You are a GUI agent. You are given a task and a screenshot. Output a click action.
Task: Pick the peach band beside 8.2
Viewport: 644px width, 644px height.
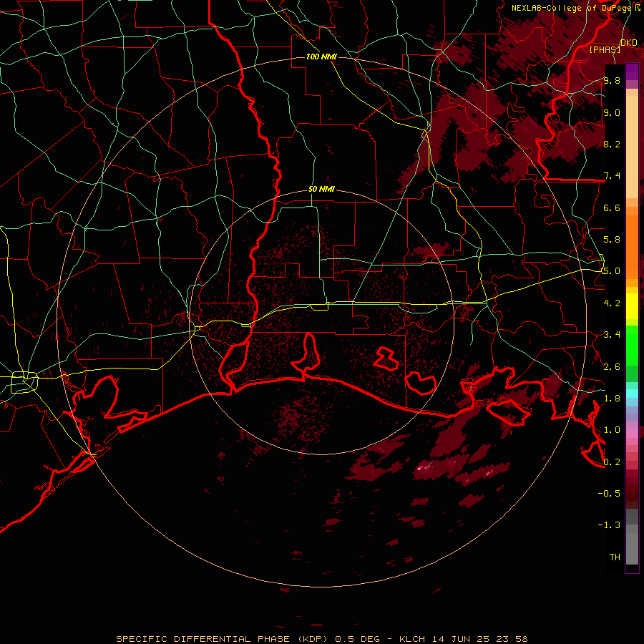coord(632,147)
